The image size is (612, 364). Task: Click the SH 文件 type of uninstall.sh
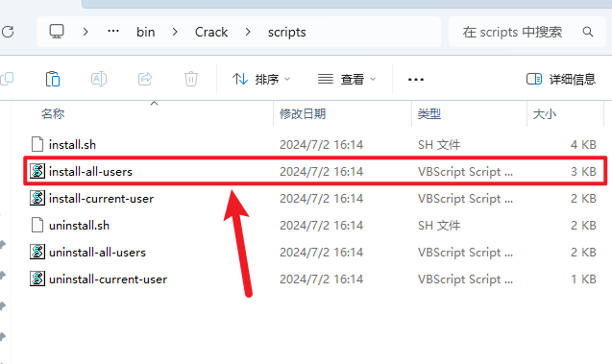439,226
